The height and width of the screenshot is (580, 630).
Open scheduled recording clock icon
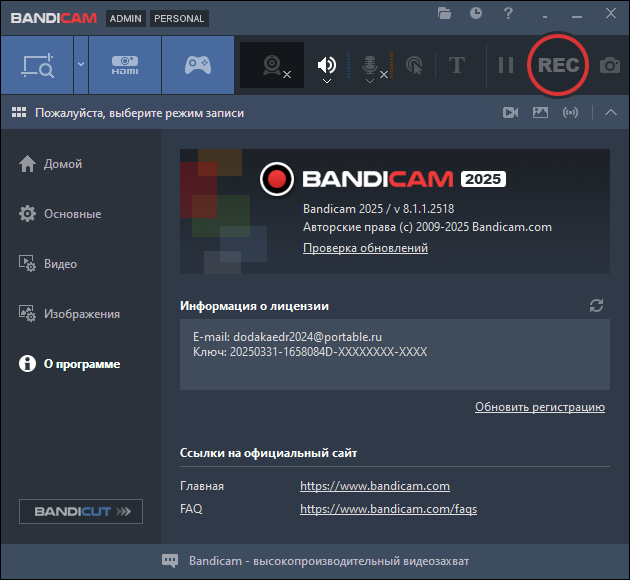476,14
